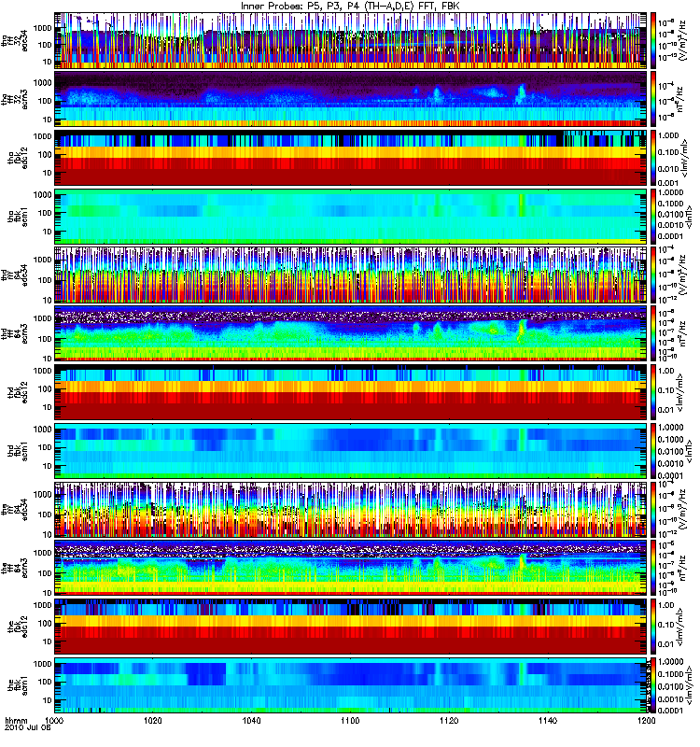The image size is (700, 747).
Task: Select the thd fbk scm1 filter bank panel
Action: tap(350, 451)
